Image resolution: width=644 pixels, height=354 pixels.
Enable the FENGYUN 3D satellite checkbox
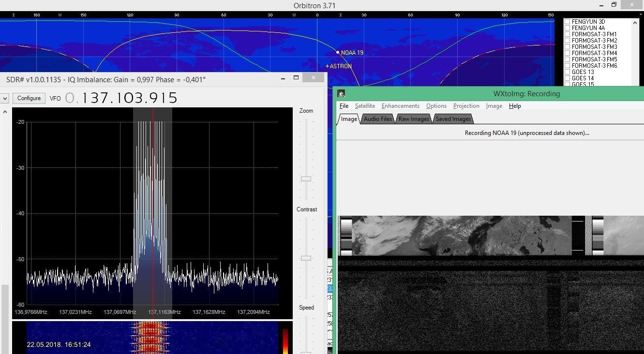[x=568, y=22]
